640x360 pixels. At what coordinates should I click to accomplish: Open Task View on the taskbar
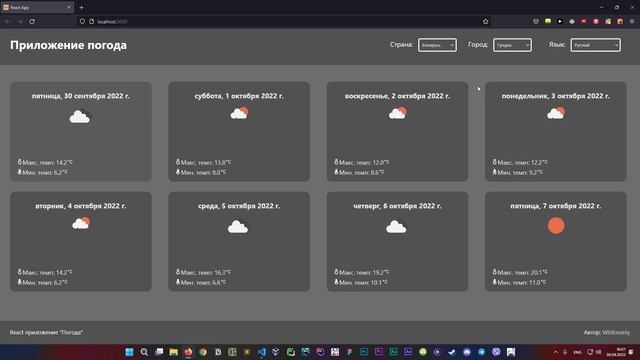(159, 352)
